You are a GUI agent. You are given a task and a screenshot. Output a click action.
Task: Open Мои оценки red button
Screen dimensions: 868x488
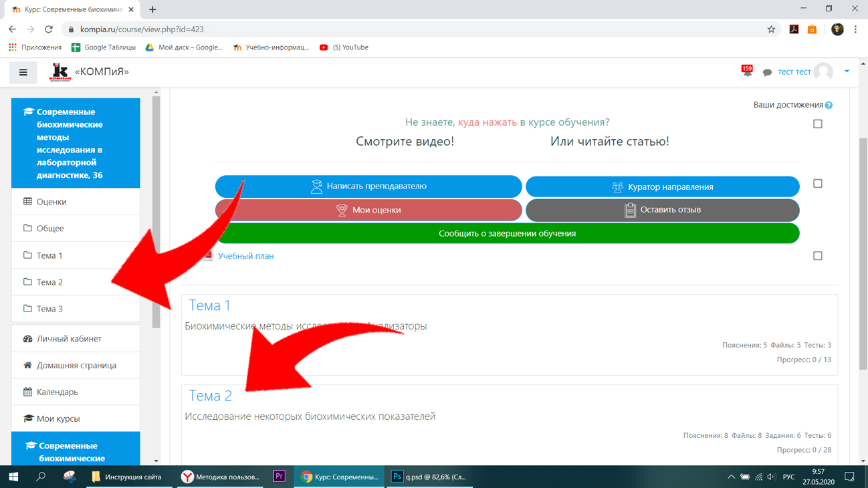(368, 210)
